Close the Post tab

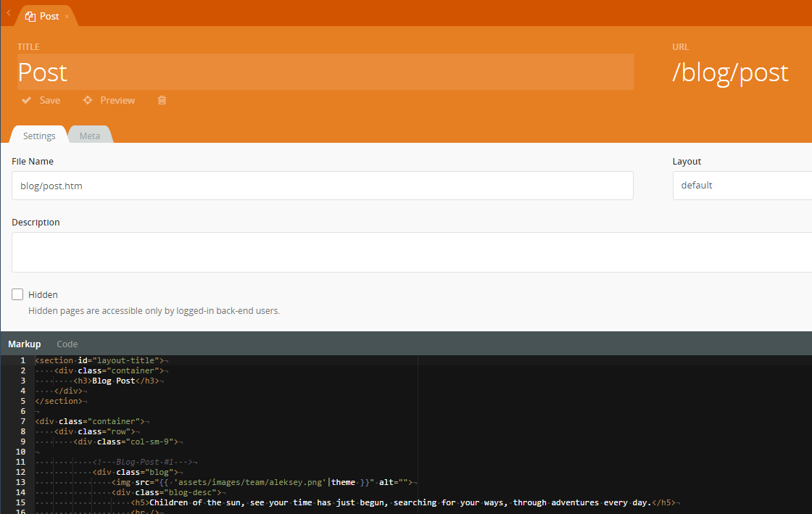coord(67,17)
